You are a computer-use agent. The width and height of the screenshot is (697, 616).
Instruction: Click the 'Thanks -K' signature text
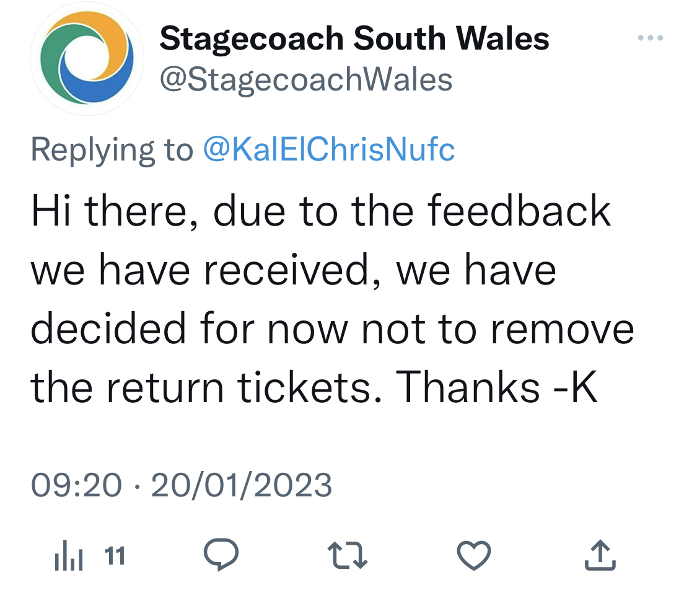tap(496, 387)
